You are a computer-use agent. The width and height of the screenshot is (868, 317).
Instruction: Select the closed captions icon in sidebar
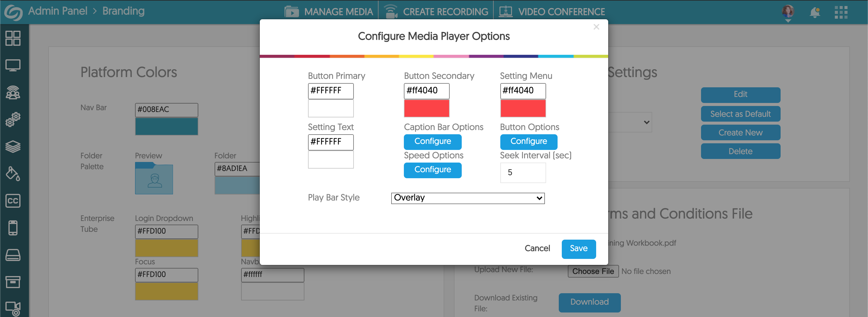pos(13,201)
